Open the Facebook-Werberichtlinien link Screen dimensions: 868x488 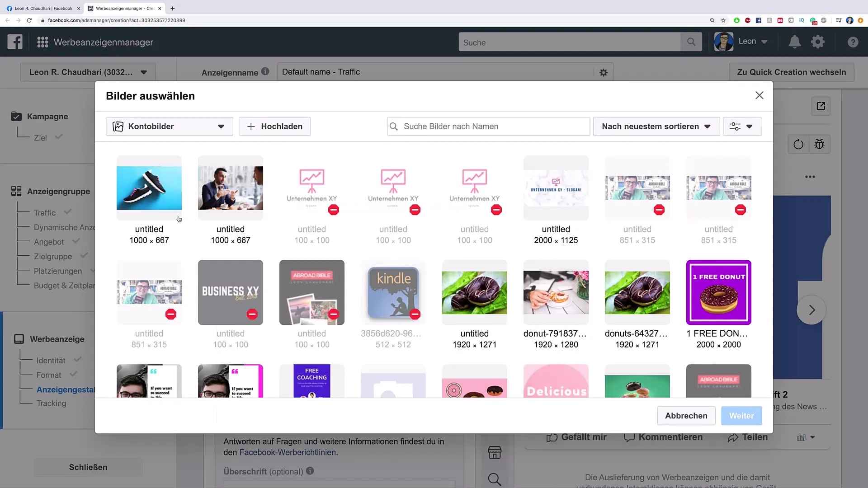click(x=288, y=452)
